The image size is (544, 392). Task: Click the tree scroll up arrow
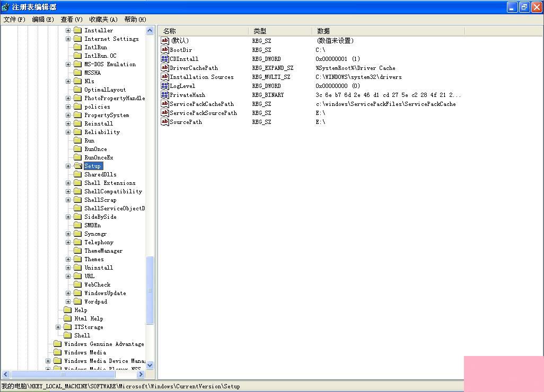pos(150,31)
